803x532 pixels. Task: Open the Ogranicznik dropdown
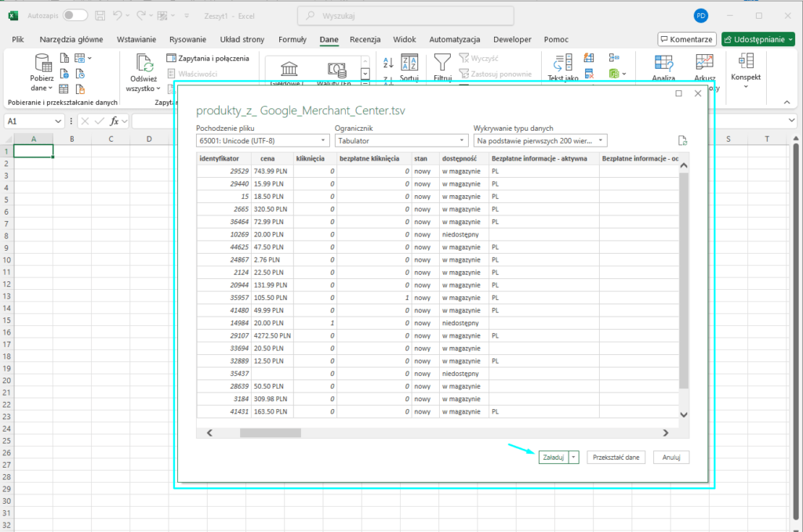pos(401,141)
